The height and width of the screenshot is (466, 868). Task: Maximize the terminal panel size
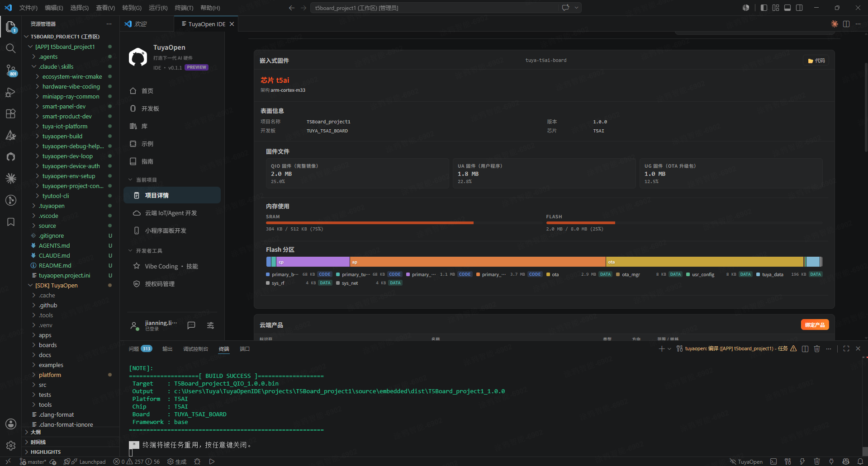(846, 348)
